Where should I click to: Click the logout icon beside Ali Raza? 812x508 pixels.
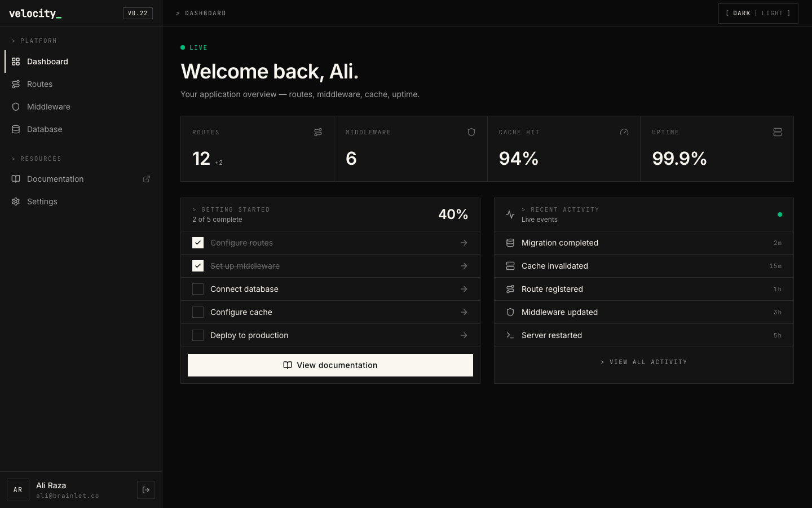click(146, 490)
